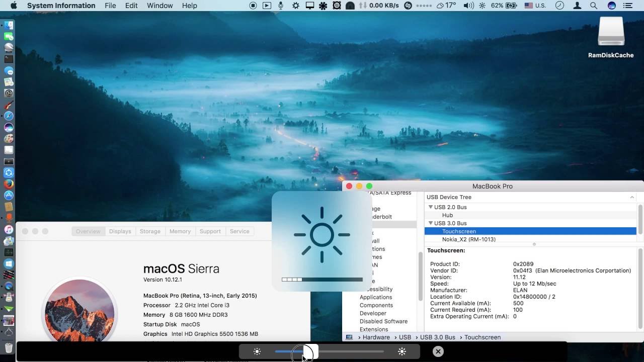Click the Siri menu bar icon

pos(612,6)
